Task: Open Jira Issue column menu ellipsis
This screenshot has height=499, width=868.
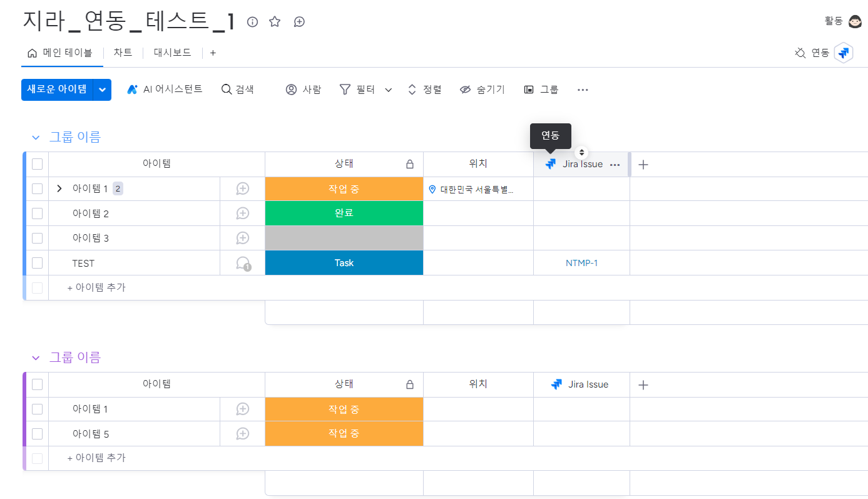Action: tap(615, 165)
